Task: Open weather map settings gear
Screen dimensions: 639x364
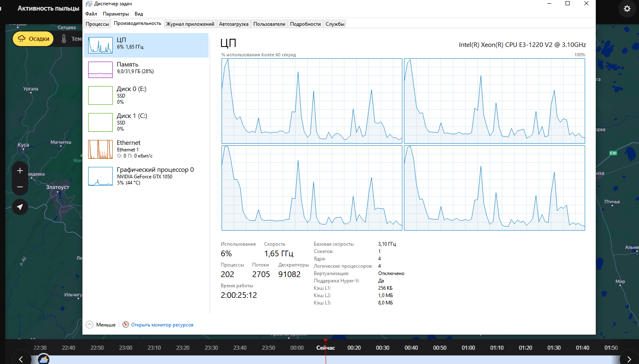Action: 627,9
